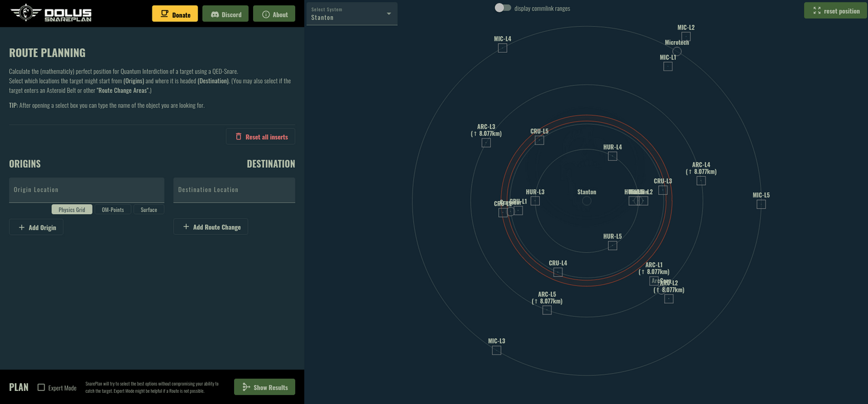Image resolution: width=868 pixels, height=404 pixels.
Task: Click the Stanton star at the center
Action: (586, 201)
